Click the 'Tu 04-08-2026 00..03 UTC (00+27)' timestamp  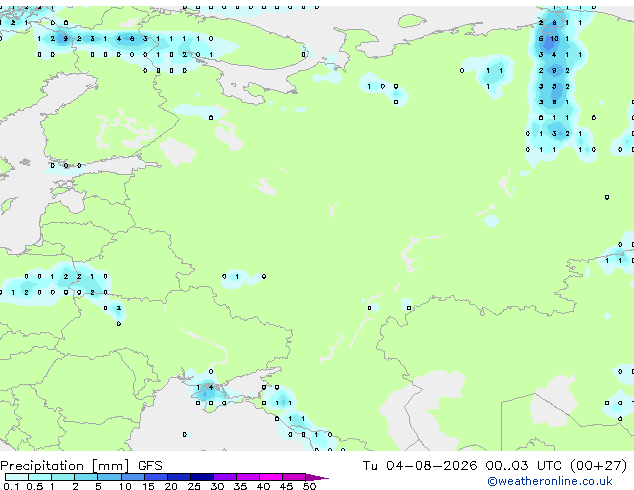tap(495, 466)
